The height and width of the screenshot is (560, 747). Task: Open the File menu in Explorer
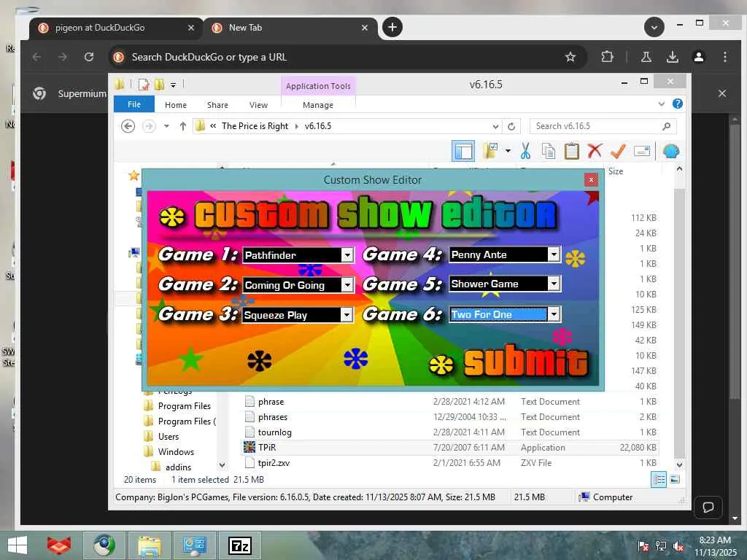[134, 104]
